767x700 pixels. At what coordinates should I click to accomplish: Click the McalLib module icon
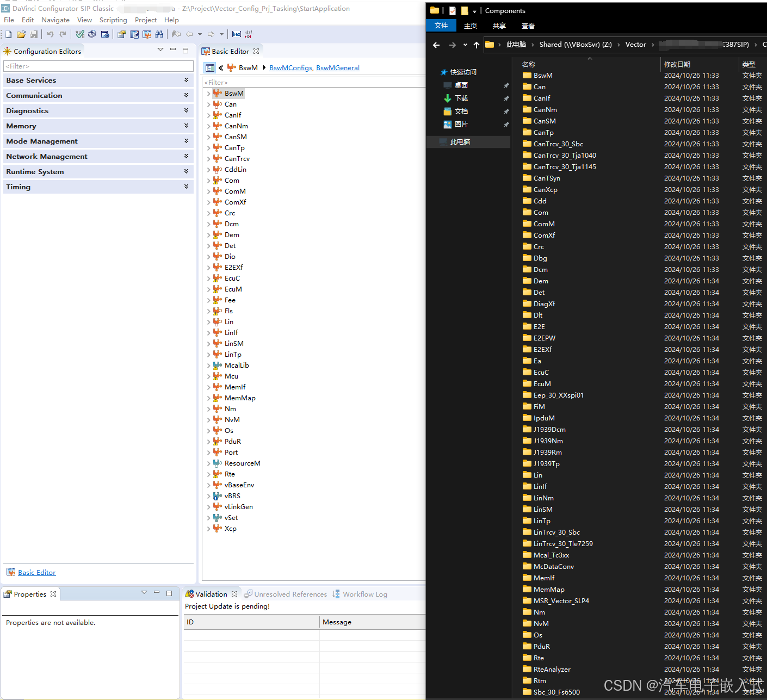click(x=217, y=366)
